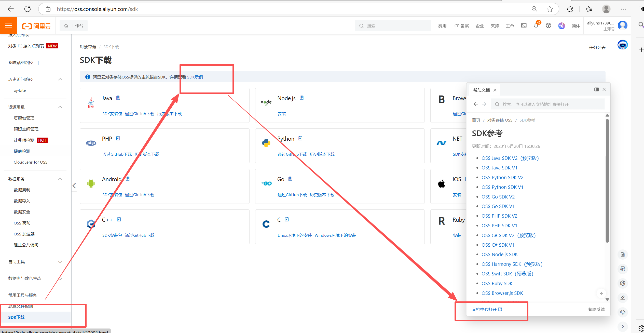Open the Cloud Shell terminal icon
This screenshot has width=644, height=333.
click(x=524, y=25)
